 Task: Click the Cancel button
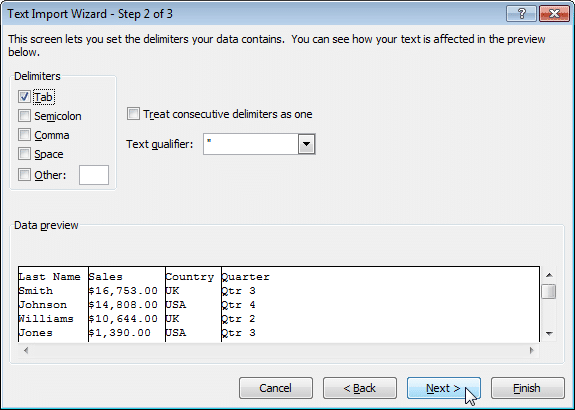click(276, 388)
